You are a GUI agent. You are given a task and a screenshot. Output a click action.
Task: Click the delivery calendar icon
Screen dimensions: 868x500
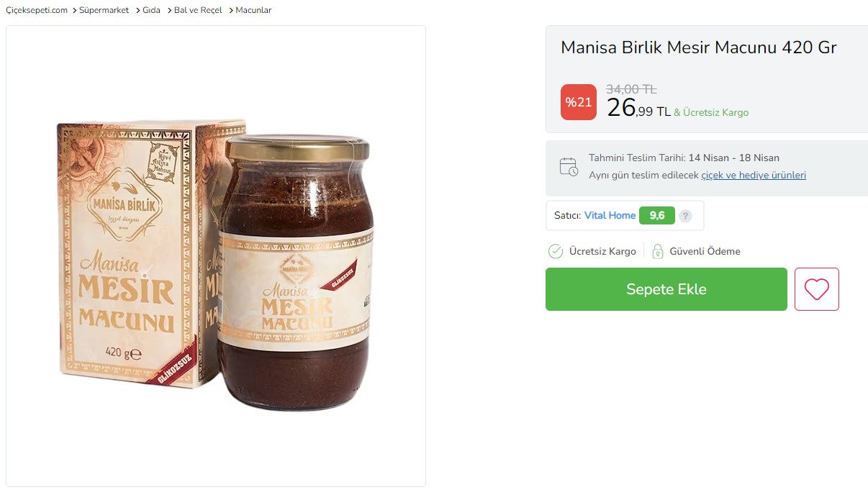coord(569,166)
